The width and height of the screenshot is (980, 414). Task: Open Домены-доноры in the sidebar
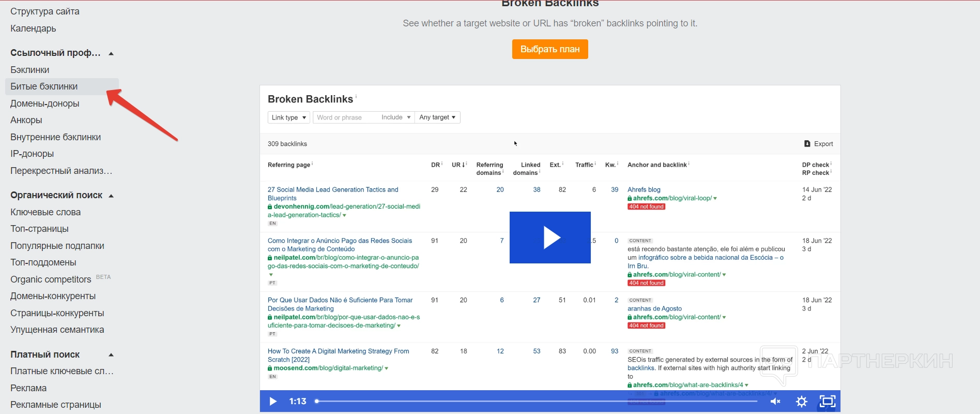45,103
